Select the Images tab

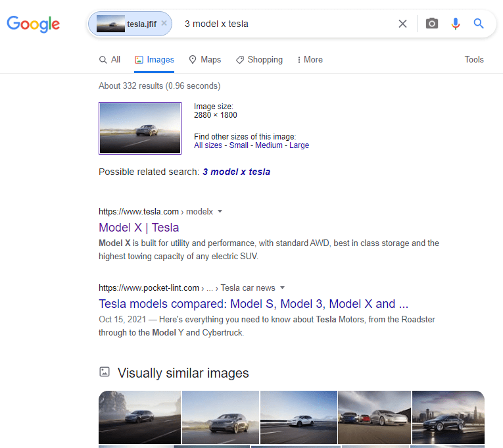(155, 60)
